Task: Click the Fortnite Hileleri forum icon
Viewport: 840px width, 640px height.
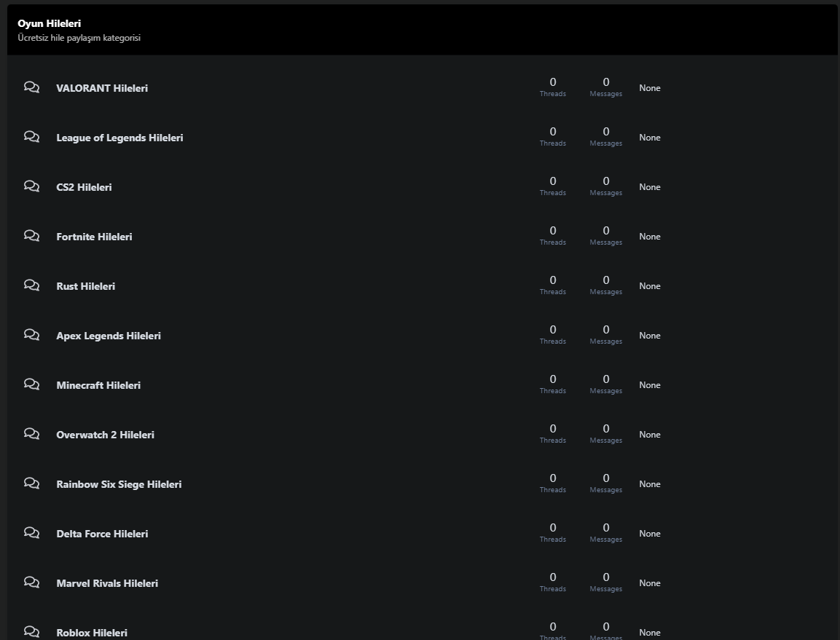Action: click(x=31, y=236)
